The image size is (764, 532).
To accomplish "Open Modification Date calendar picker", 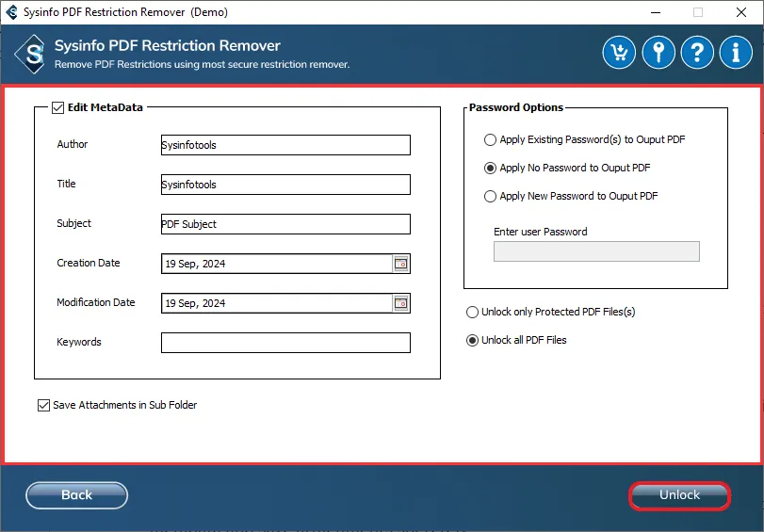I will (401, 303).
